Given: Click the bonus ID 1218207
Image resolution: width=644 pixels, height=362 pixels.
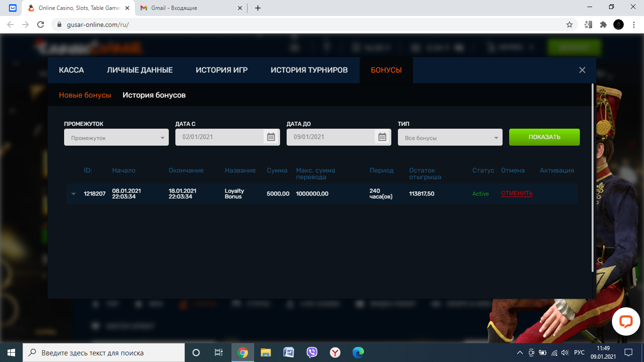Looking at the screenshot, I should pos(95,194).
